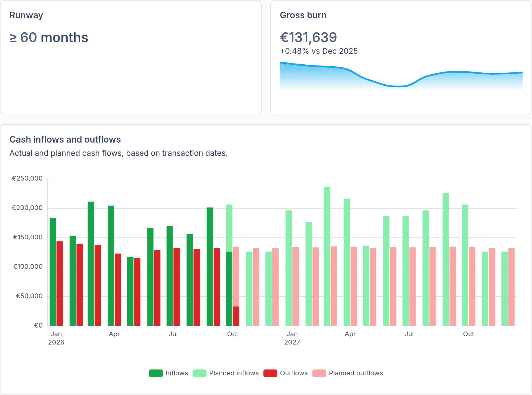This screenshot has width=532, height=395.
Task: Click the €50,000 axis label
Action: click(29, 296)
